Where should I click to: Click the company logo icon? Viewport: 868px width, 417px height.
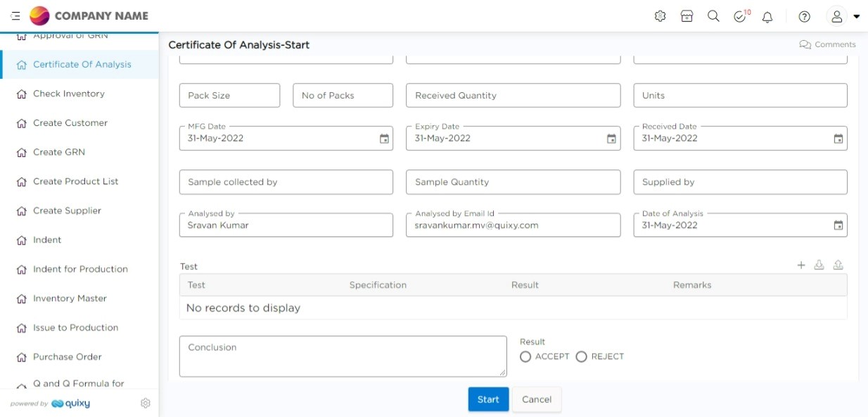(39, 16)
